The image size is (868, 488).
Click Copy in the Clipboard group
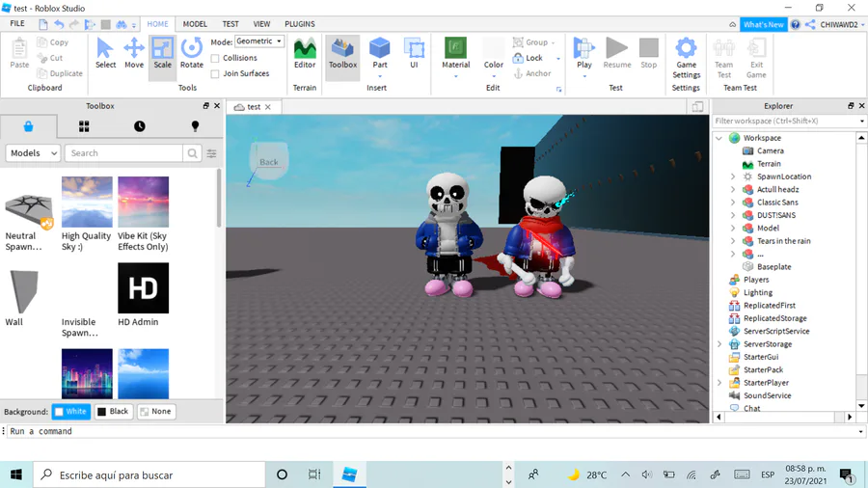(53, 42)
